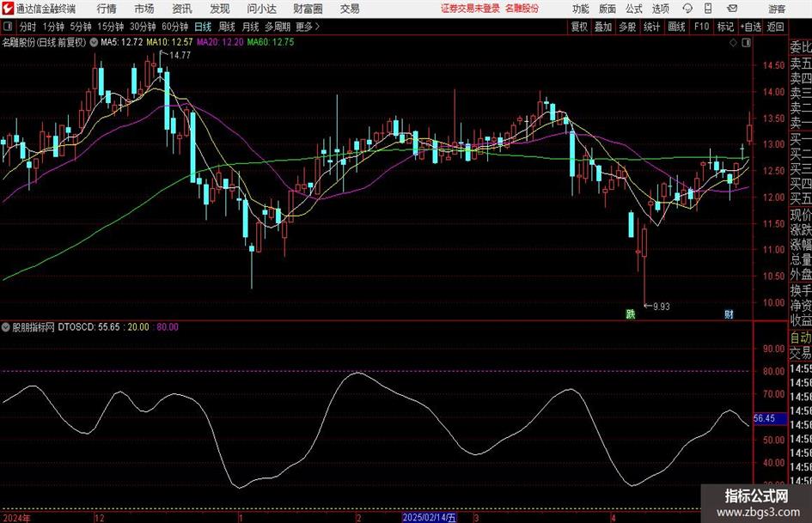Image resolution: width=812 pixels, height=523 pixels.
Task: Expand DTOSCD sub-chart indicator arrow
Action: tap(6, 327)
